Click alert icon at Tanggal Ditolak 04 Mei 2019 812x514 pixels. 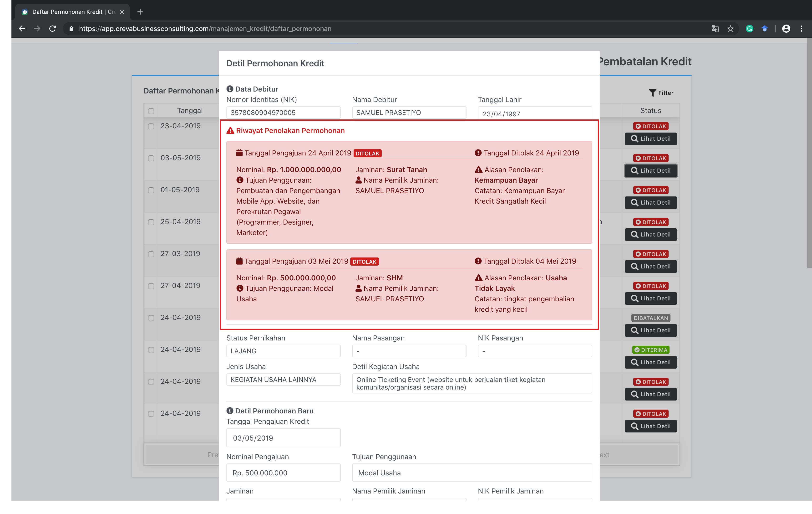(478, 261)
